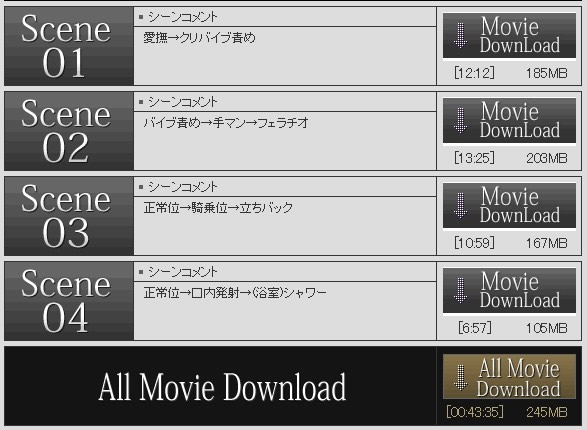
Task: Download the Scene 01 movie
Action: 509,36
